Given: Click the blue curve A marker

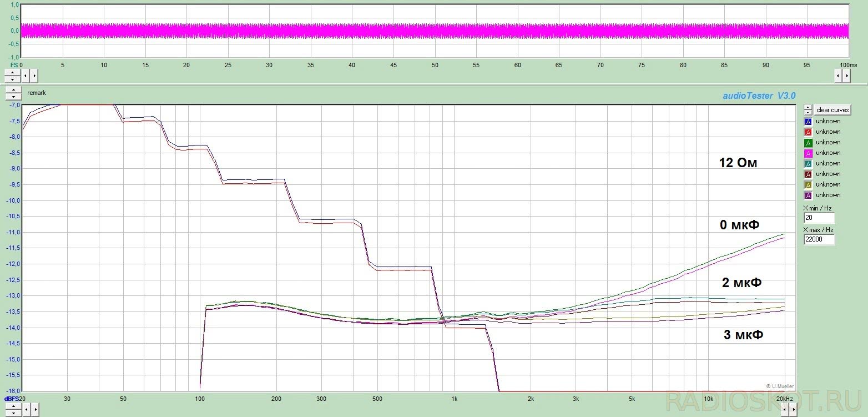Looking at the screenshot, I should 808,122.
